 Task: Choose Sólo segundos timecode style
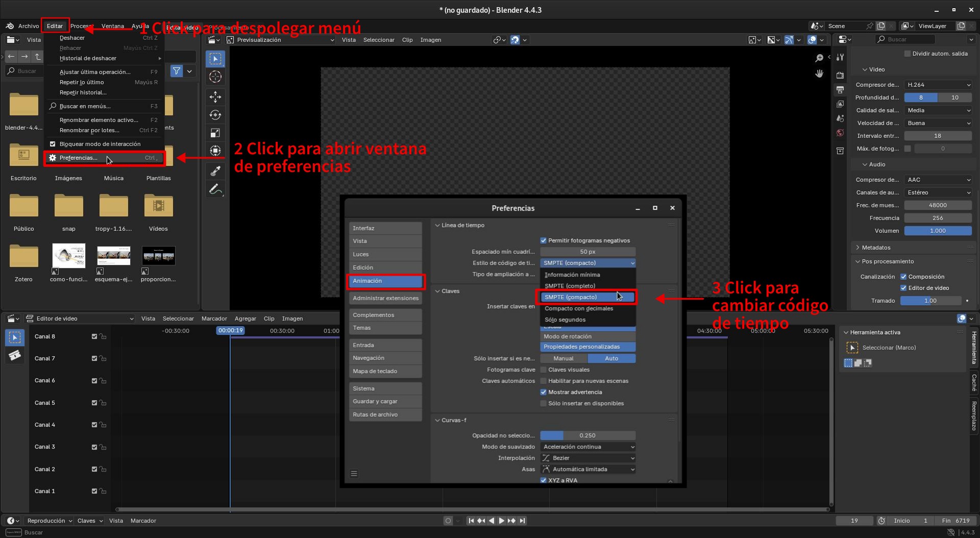588,320
